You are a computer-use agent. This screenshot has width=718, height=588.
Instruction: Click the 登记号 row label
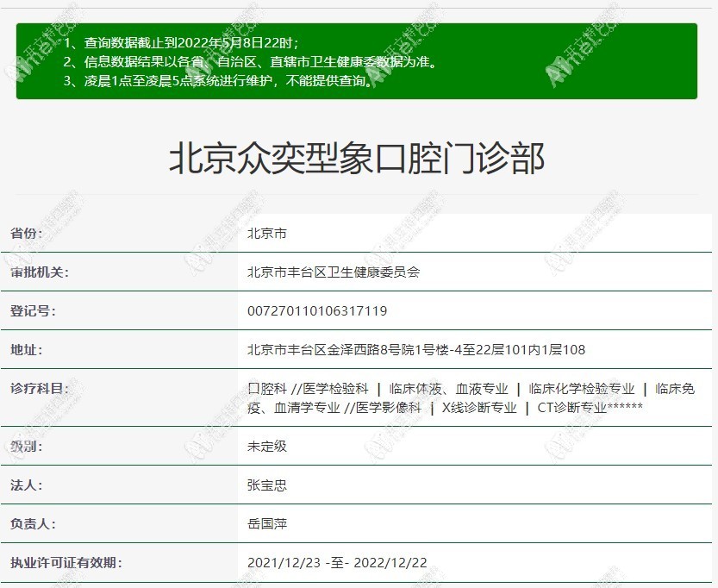coord(33,311)
